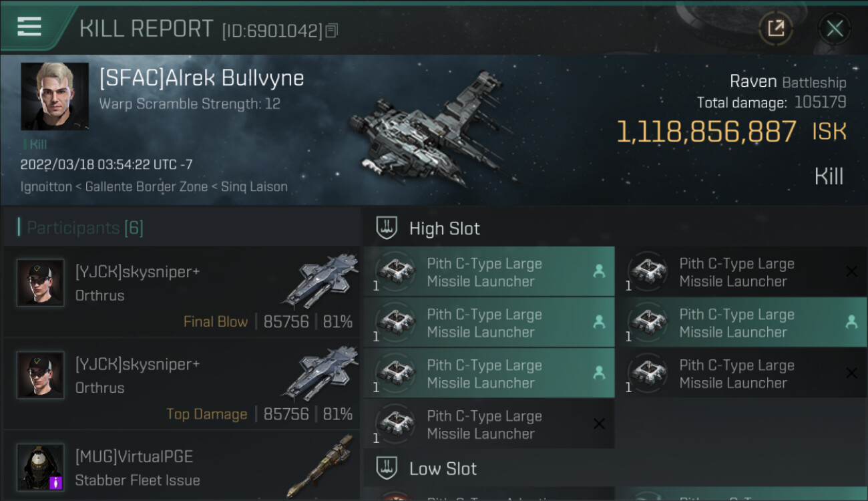Click the Ignoitton system location link
Viewport: 868px width, 501px height.
46,186
